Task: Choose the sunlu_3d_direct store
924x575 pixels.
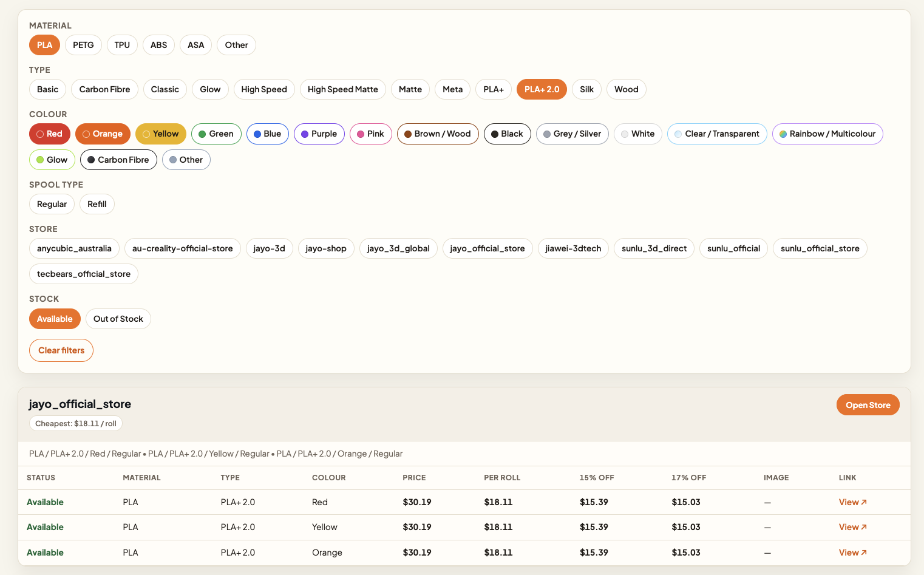Action: (654, 248)
